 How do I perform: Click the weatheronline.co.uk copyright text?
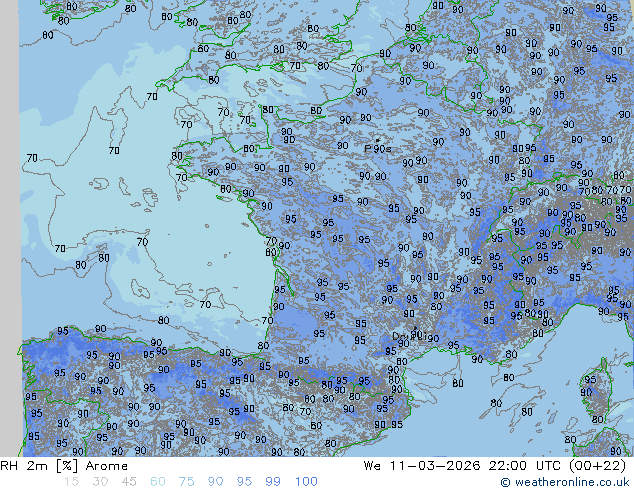(565, 482)
